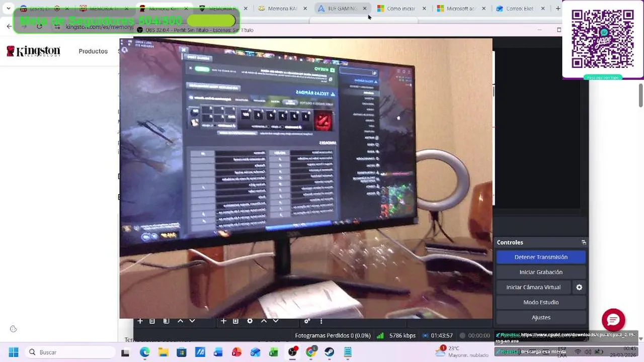Open Windows Start menu
The image size is (644, 362).
coord(14,352)
